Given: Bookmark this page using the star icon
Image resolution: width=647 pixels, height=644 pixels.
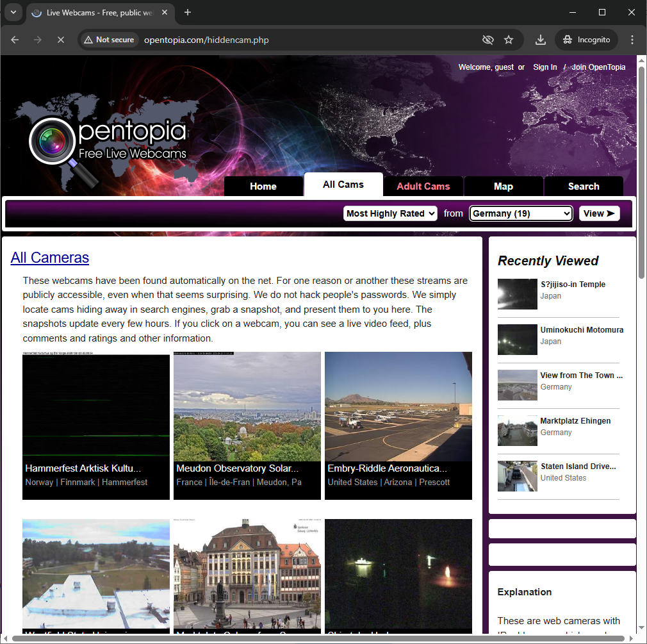Looking at the screenshot, I should point(509,39).
